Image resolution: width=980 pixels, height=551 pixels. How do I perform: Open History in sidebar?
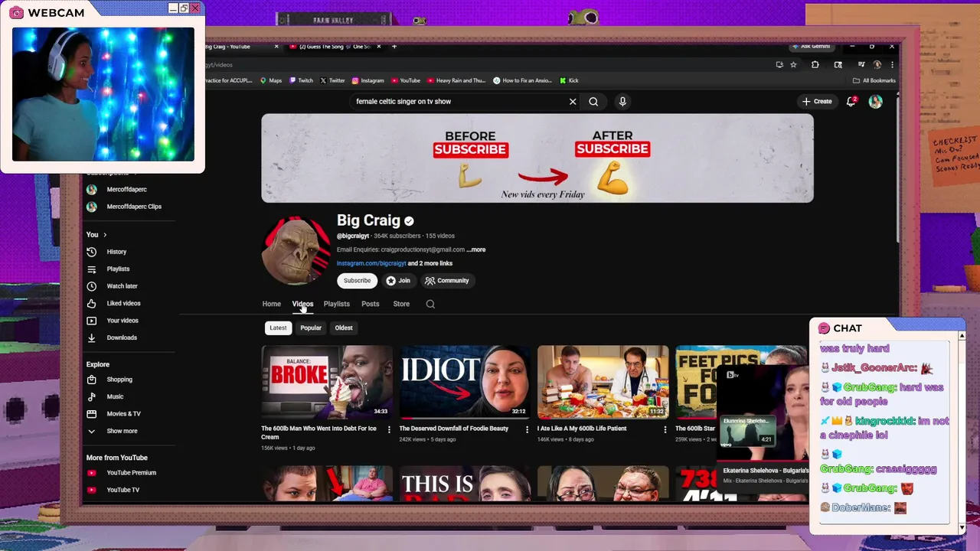[x=116, y=252]
